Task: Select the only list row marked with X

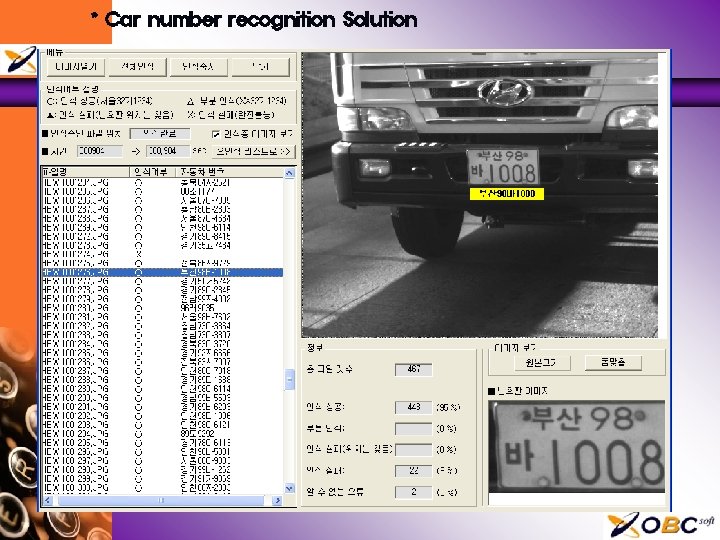Action: click(x=162, y=254)
